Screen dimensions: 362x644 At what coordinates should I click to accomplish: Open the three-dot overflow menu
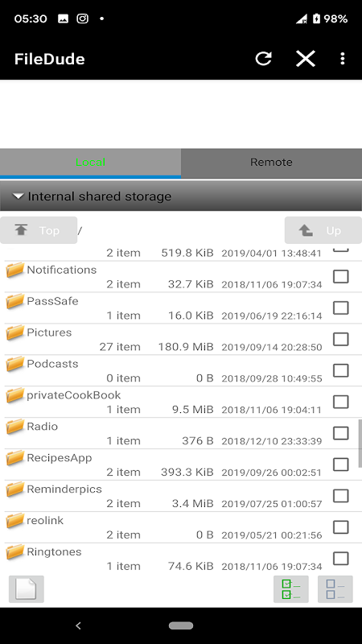(343, 59)
